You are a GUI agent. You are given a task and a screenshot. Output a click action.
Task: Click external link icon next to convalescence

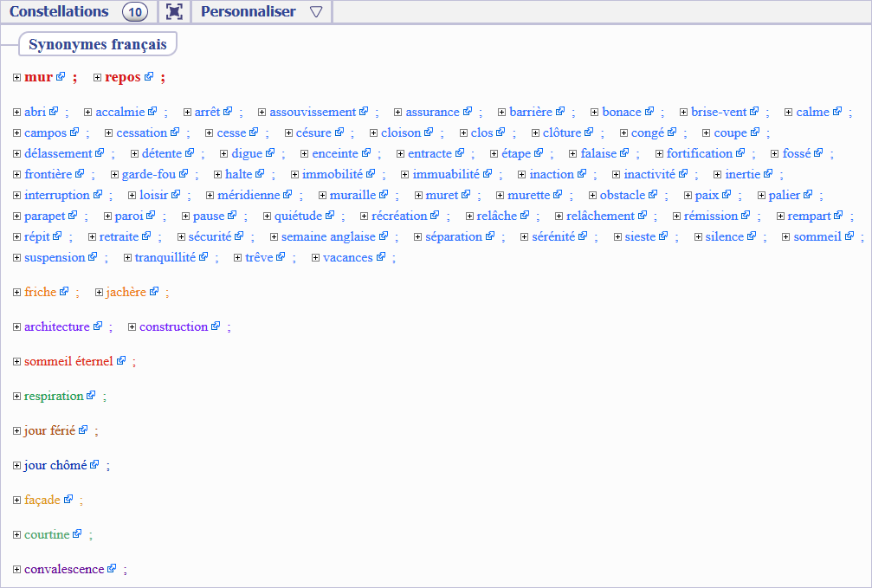112,569
